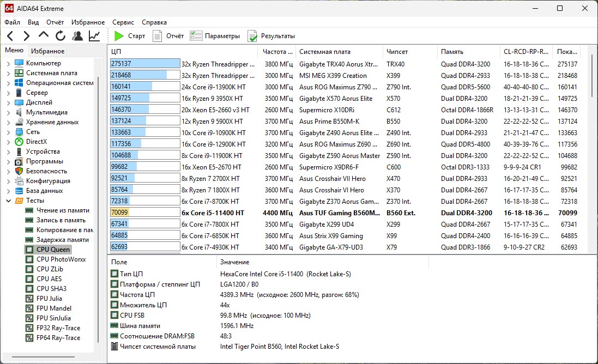Select Конфигурация icon in the tree
Viewport: 598px width, 364px height.
[19, 181]
